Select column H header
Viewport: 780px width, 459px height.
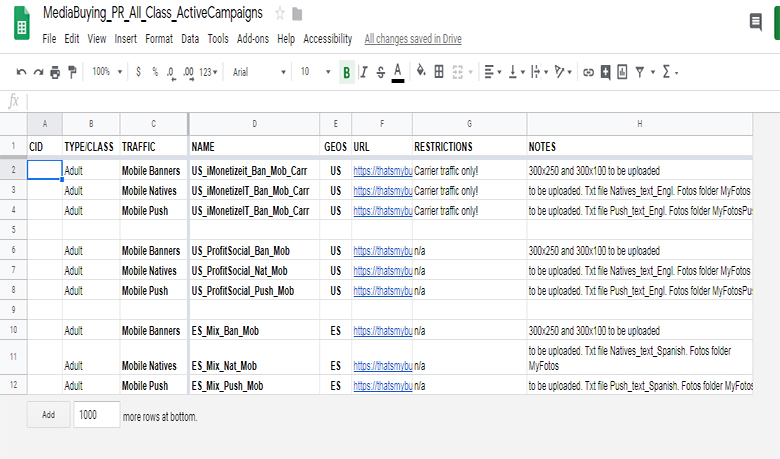(x=640, y=124)
